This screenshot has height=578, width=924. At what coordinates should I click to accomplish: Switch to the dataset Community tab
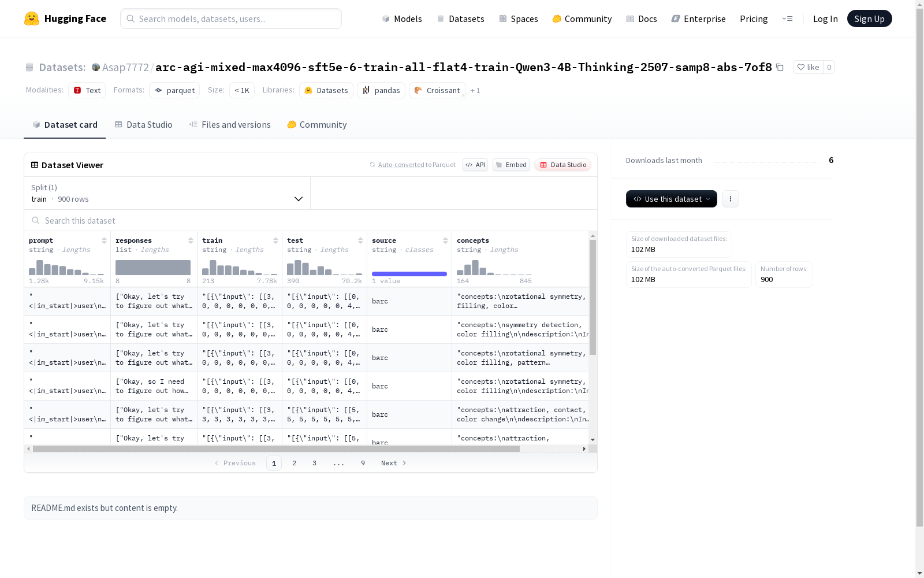317,124
